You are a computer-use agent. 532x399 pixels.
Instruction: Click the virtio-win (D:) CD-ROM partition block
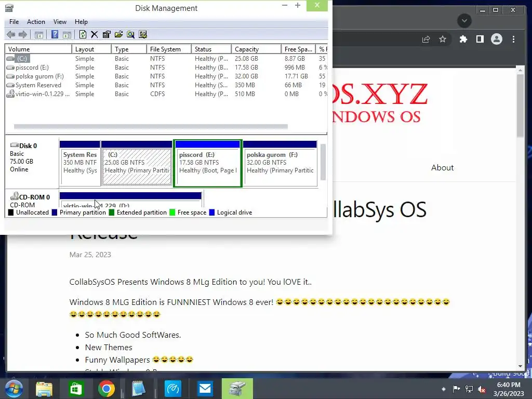(x=130, y=200)
